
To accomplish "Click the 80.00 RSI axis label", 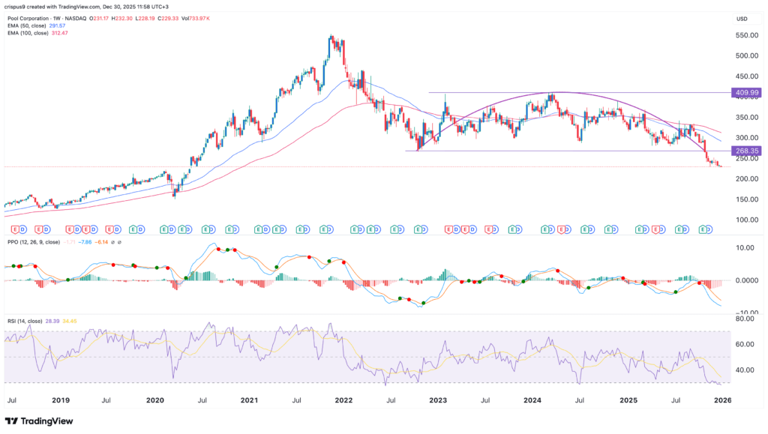I will click(x=746, y=319).
